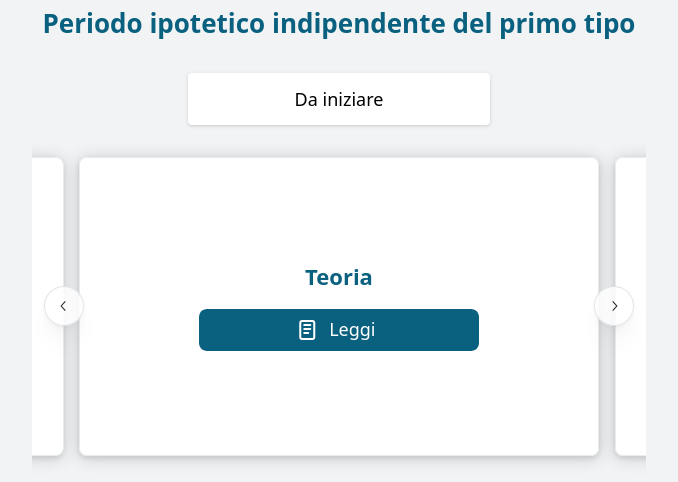
Task: Click the word "Periodo" in the heading
Action: tap(93, 23)
